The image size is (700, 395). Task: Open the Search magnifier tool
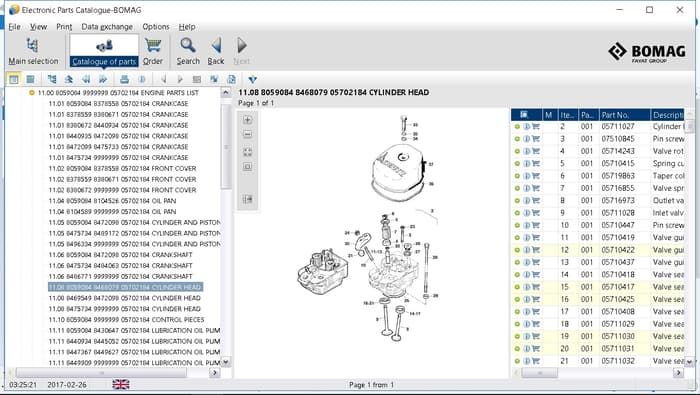click(x=188, y=52)
